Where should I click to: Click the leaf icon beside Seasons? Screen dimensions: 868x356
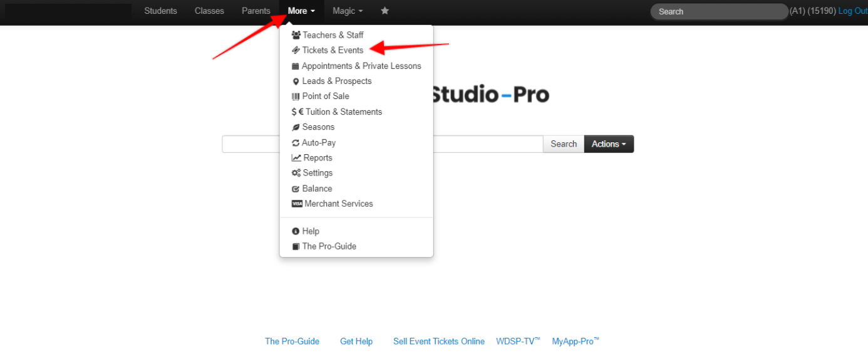(x=296, y=127)
